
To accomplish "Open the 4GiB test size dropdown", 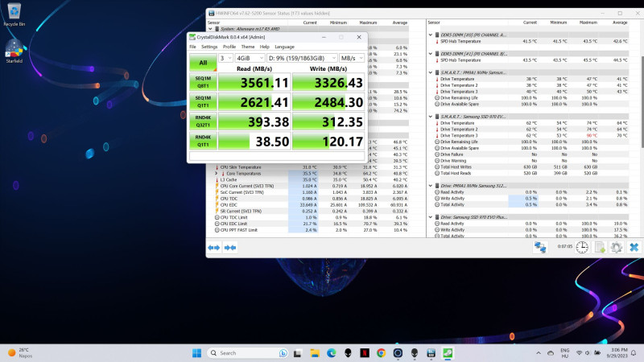I will click(x=248, y=59).
